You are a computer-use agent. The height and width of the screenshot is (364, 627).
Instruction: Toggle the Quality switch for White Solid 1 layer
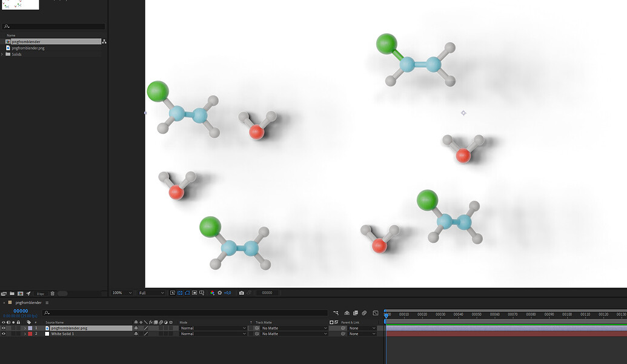(x=146, y=334)
